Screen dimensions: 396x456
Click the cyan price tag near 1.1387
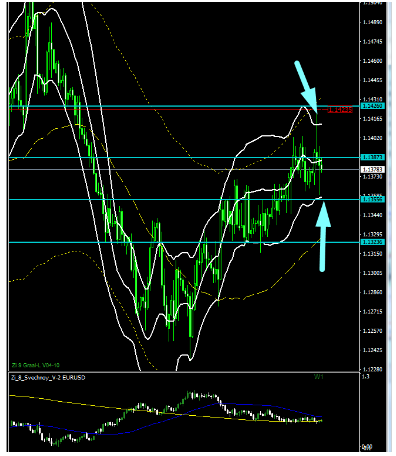tap(373, 157)
